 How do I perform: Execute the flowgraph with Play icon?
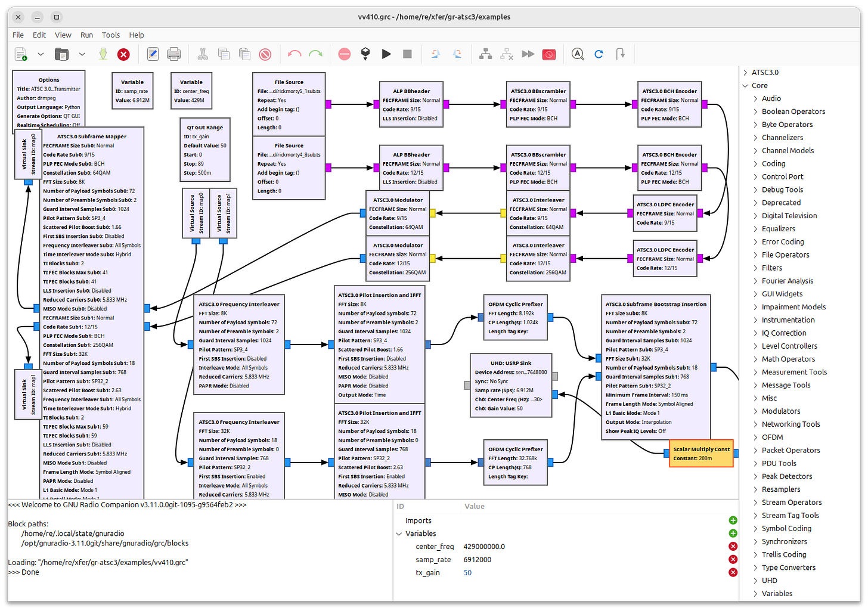pyautogui.click(x=386, y=54)
